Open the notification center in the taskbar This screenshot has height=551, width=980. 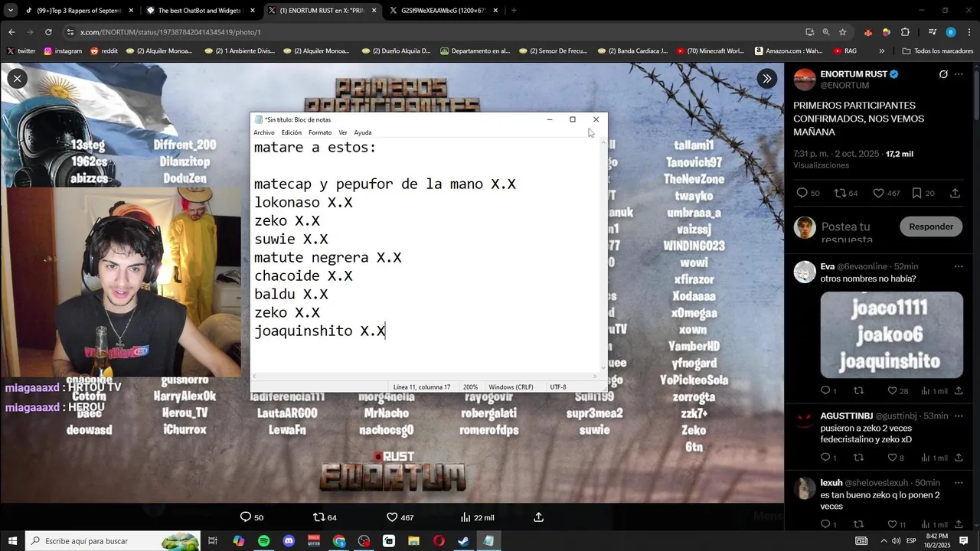[964, 541]
